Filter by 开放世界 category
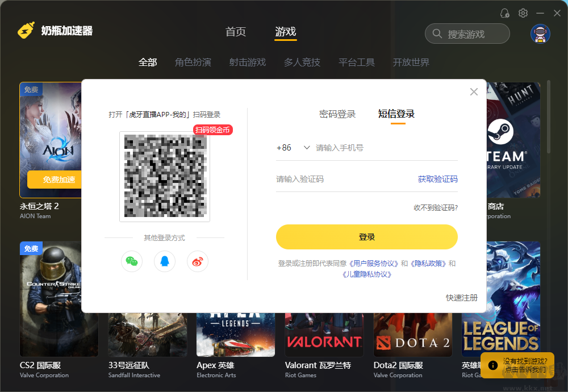Viewport: 568px width, 392px height. coord(411,62)
